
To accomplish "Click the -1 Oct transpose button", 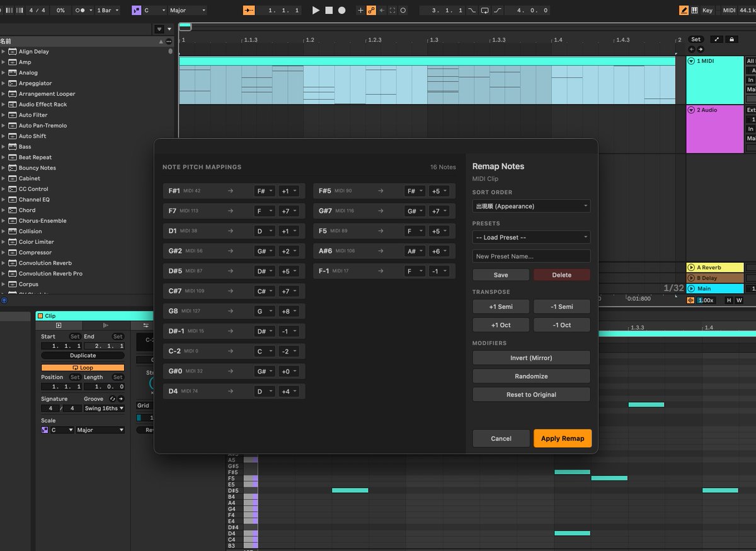I will pos(562,325).
